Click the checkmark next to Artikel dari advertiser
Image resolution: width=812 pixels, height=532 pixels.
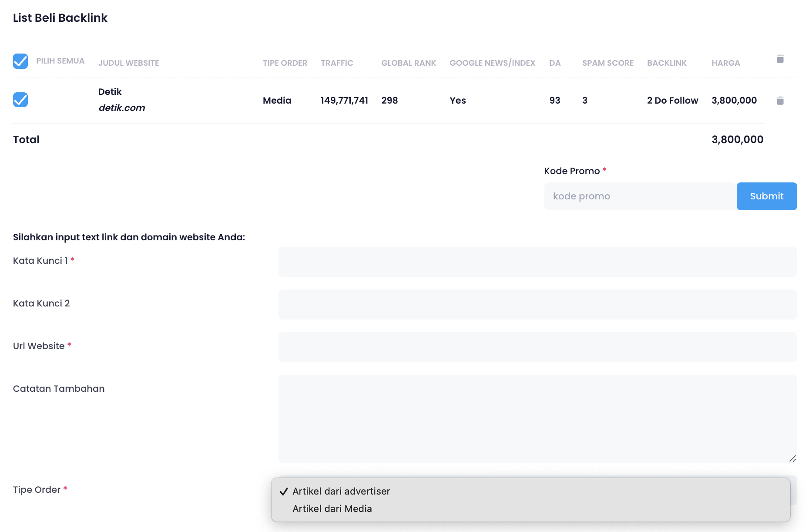click(x=284, y=491)
